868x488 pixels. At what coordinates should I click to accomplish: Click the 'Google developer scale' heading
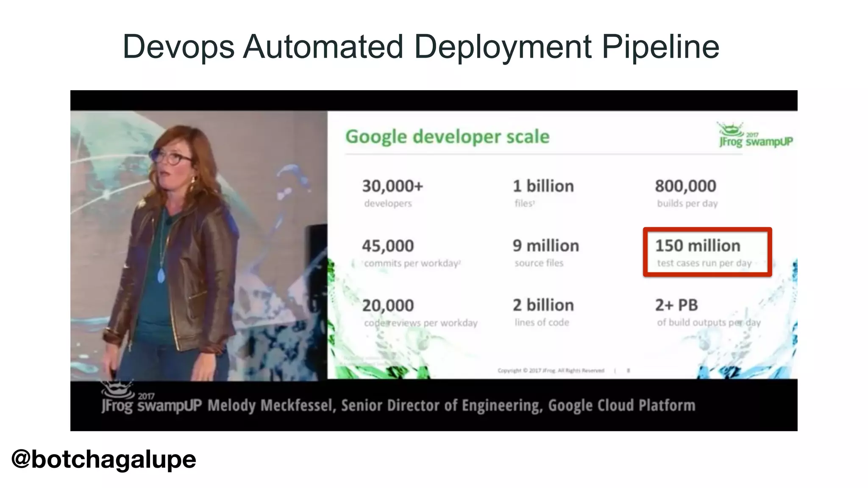coord(448,137)
